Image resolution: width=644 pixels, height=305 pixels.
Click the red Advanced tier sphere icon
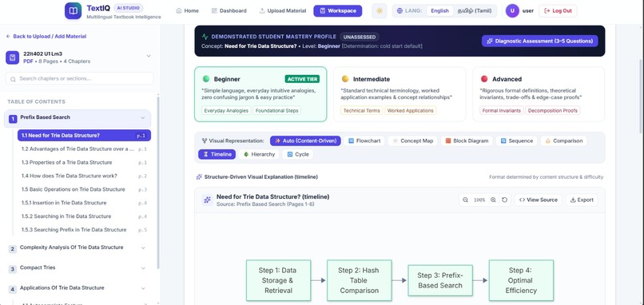484,79
